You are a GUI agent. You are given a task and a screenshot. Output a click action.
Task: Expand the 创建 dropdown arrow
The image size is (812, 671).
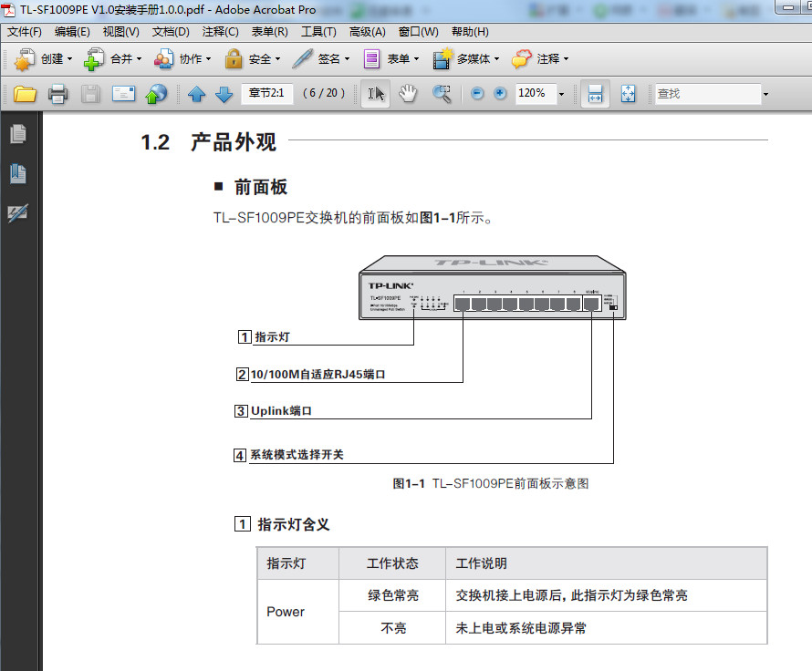coord(70,59)
